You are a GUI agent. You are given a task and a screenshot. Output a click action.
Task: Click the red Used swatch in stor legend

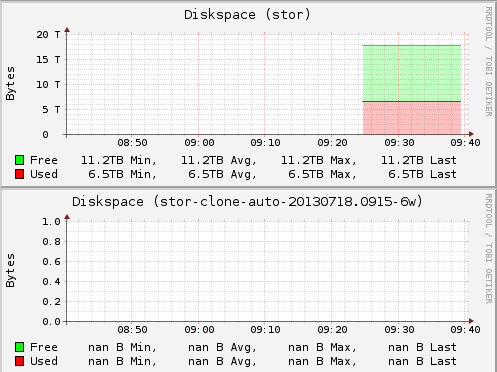19,174
